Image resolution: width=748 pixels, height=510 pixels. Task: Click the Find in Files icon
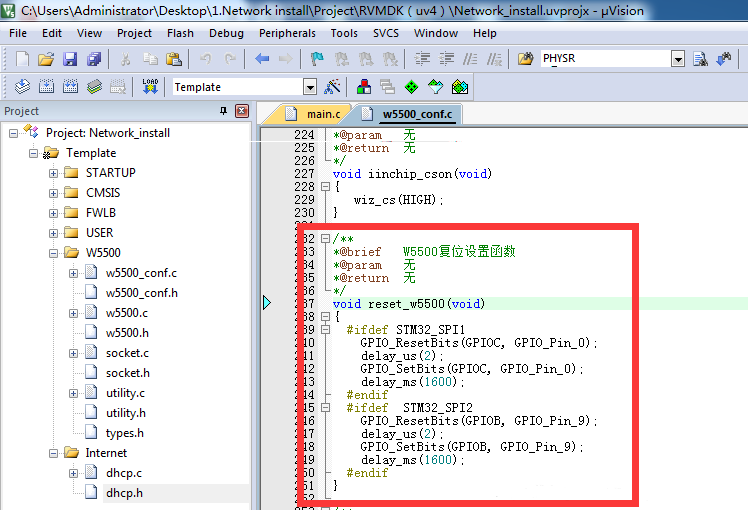(525, 59)
